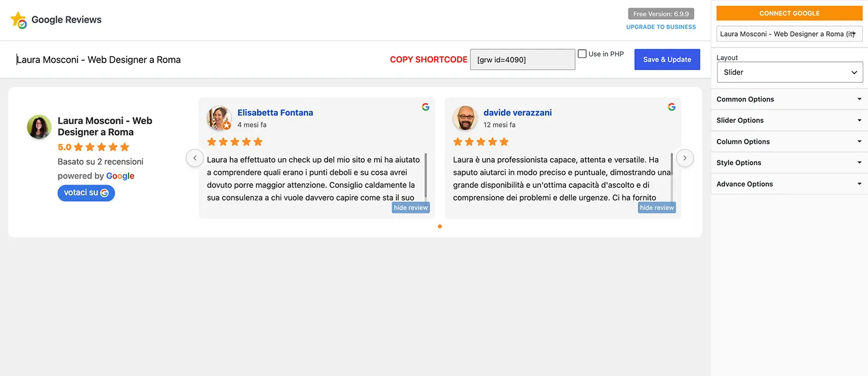
Task: Click the 4 mesi fa timestamp
Action: coord(252,125)
